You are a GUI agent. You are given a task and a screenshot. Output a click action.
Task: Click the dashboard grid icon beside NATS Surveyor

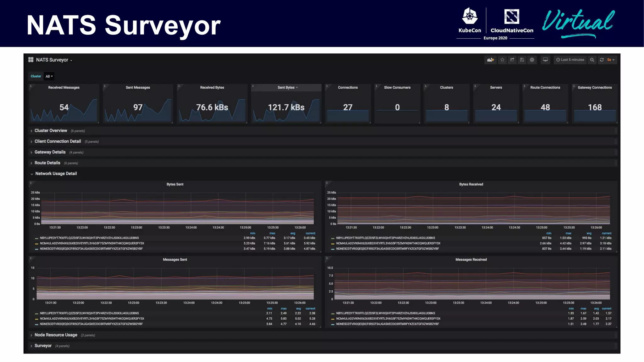coord(31,60)
